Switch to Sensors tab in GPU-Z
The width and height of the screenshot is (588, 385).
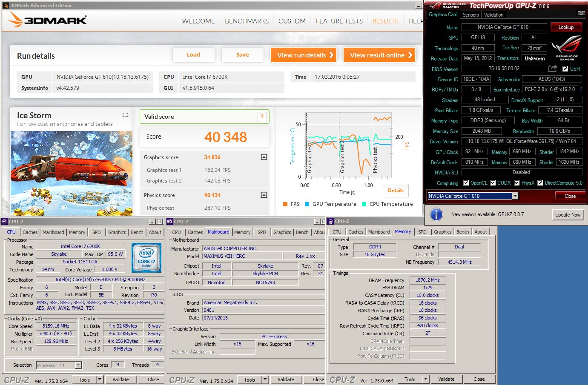tap(470, 15)
